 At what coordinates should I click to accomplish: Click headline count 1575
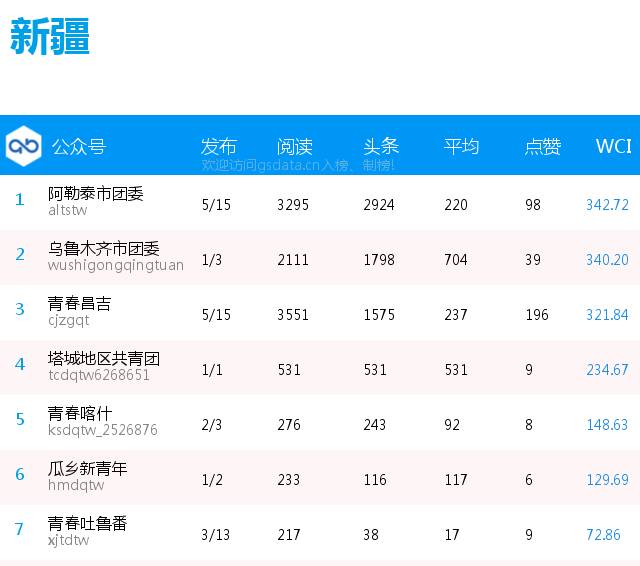(379, 315)
